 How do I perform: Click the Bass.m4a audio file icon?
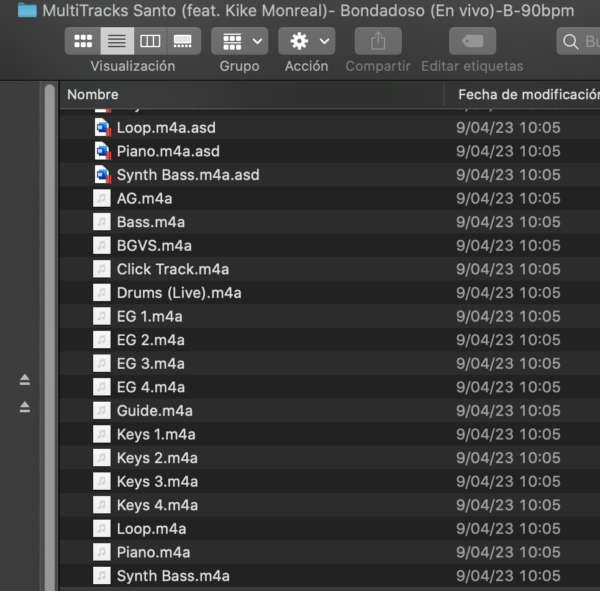click(102, 222)
